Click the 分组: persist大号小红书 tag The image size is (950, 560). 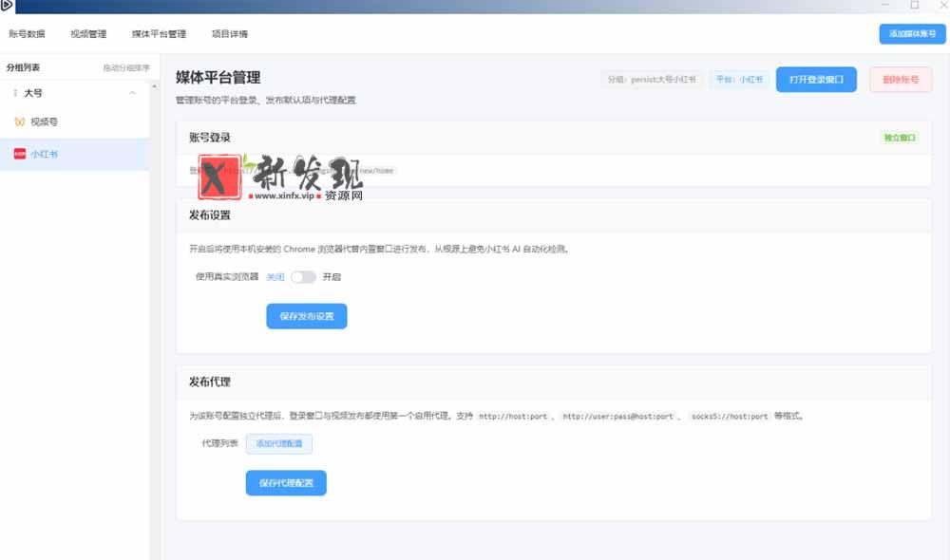652,80
